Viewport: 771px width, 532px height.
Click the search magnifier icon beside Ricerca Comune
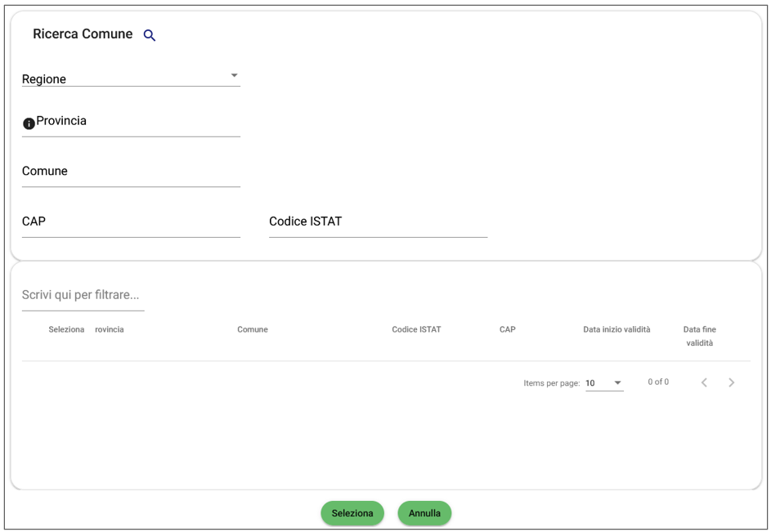[x=150, y=35]
